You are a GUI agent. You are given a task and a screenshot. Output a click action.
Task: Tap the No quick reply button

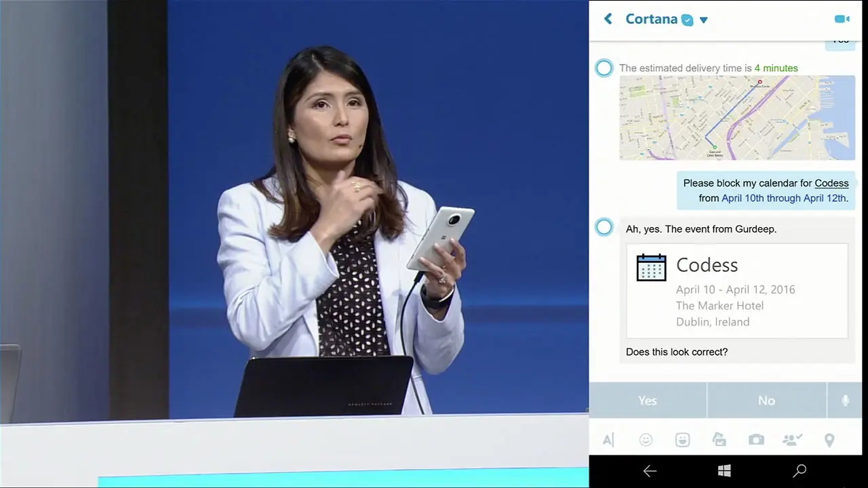point(766,401)
